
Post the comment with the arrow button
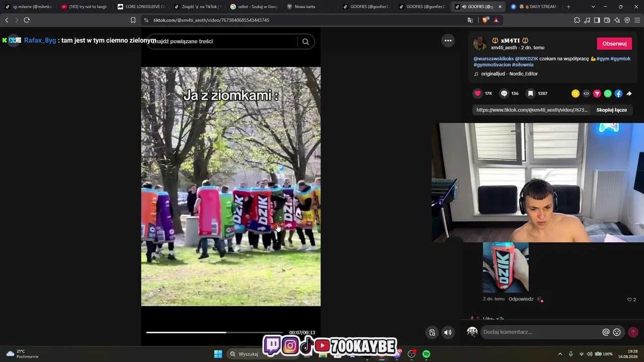tap(633, 332)
